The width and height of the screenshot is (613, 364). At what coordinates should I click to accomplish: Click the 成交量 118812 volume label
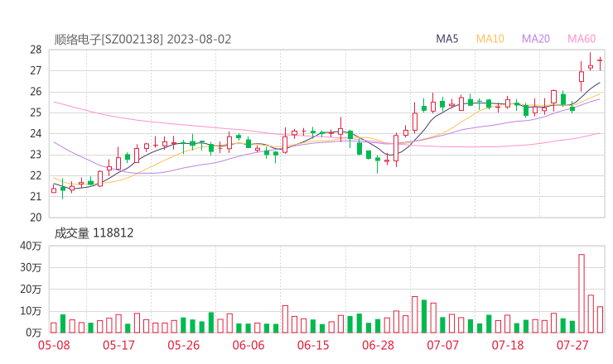click(94, 233)
